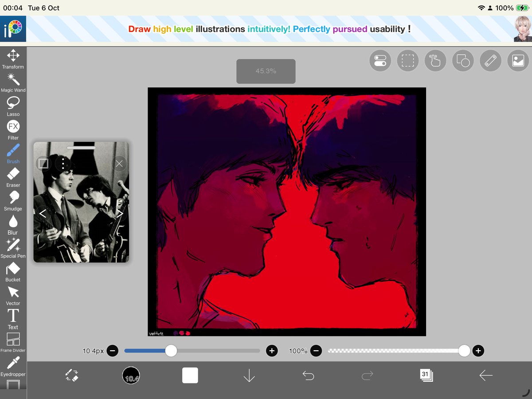Toggle the quick settings switch button
The image size is (532, 399).
point(380,61)
